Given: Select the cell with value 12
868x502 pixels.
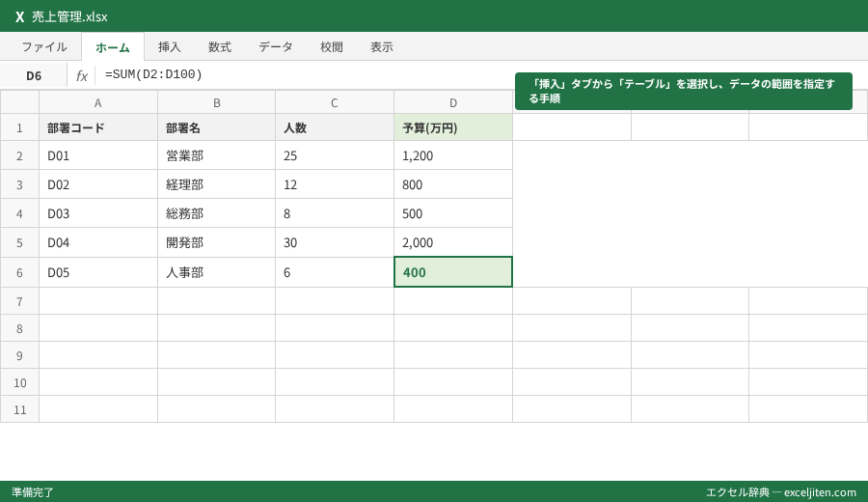Looking at the screenshot, I should click(335, 184).
